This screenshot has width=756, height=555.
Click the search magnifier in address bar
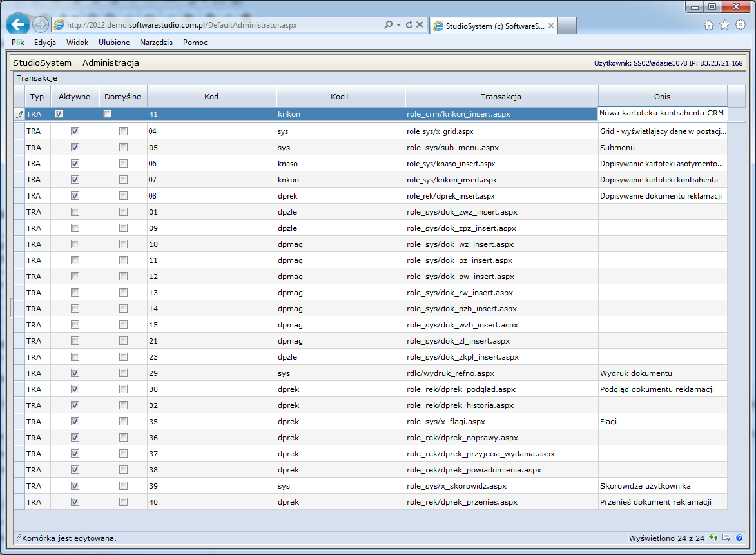coord(388,25)
